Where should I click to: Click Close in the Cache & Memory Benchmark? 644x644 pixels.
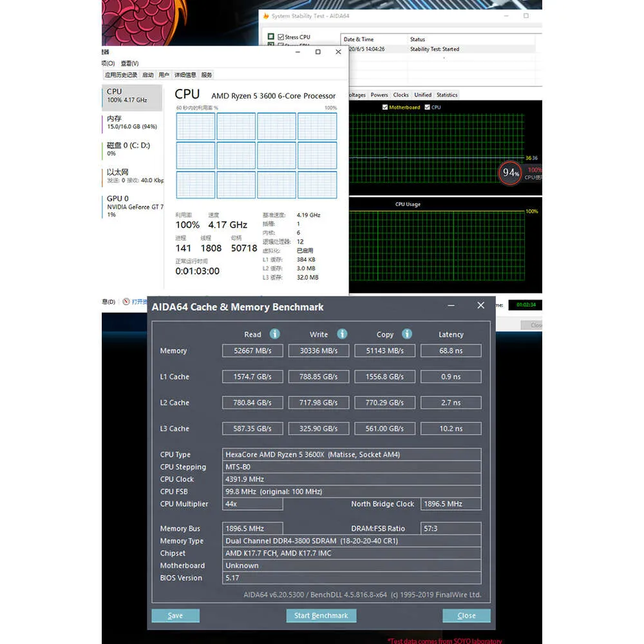pos(466,616)
